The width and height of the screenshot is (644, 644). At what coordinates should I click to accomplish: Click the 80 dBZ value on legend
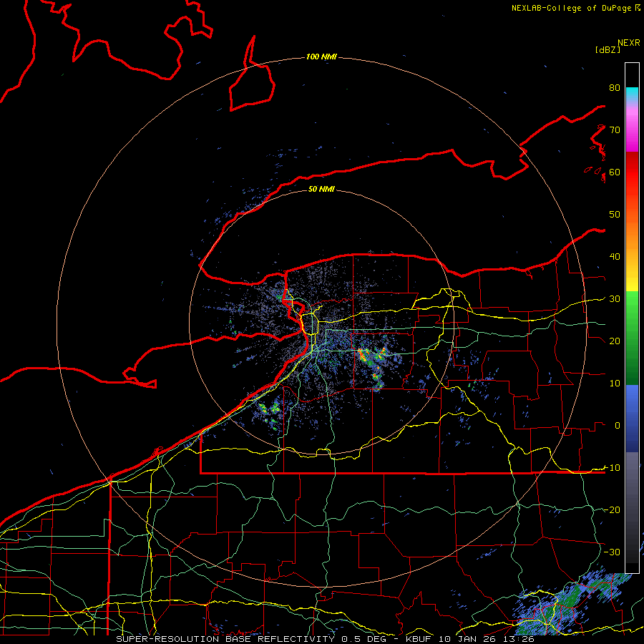point(615,88)
